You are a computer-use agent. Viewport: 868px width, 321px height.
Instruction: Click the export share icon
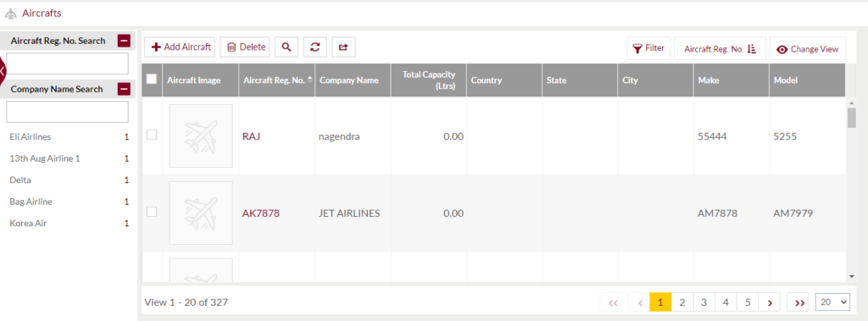tap(343, 47)
